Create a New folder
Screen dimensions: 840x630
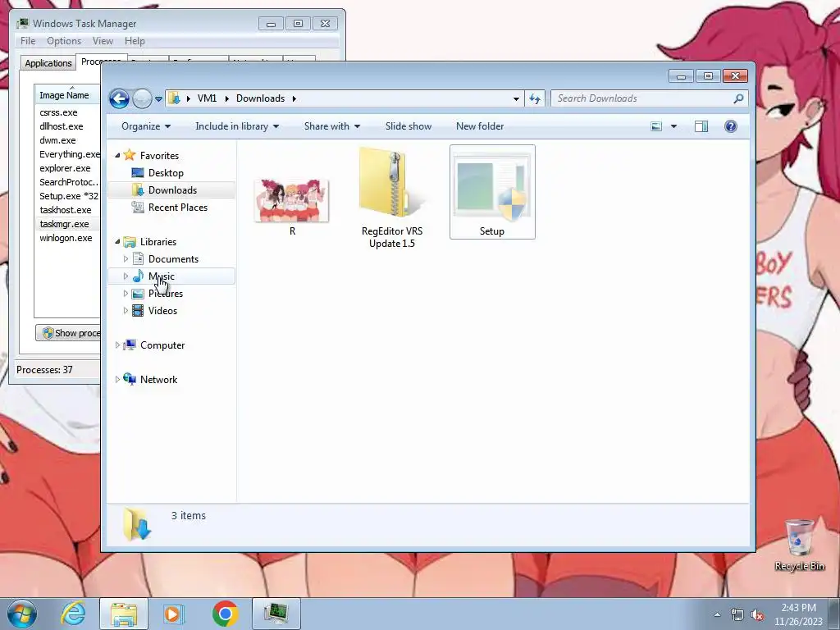pyautogui.click(x=479, y=126)
